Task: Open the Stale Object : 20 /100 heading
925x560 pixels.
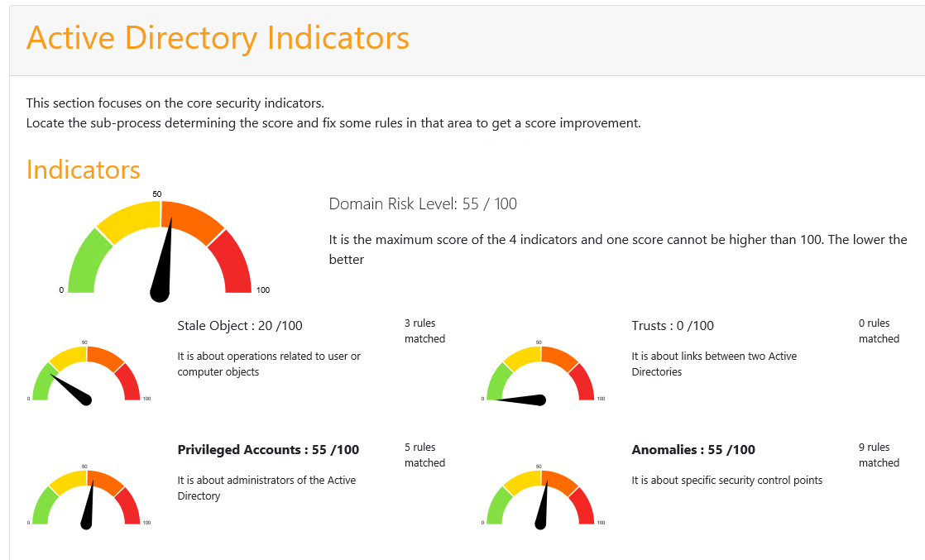Action: tap(240, 326)
